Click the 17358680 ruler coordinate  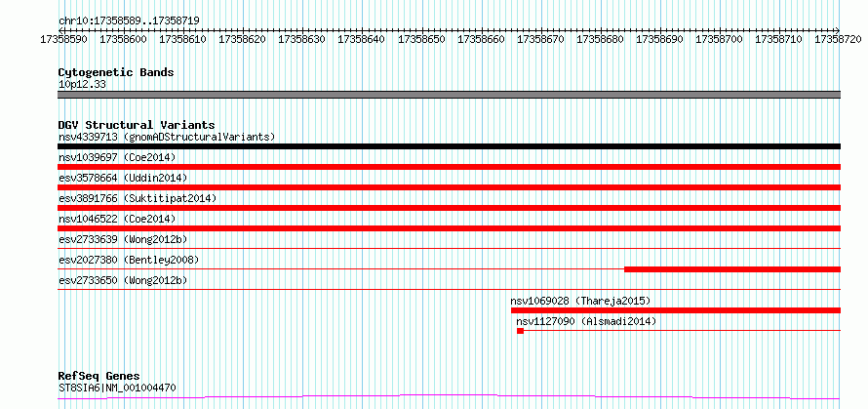[x=600, y=39]
